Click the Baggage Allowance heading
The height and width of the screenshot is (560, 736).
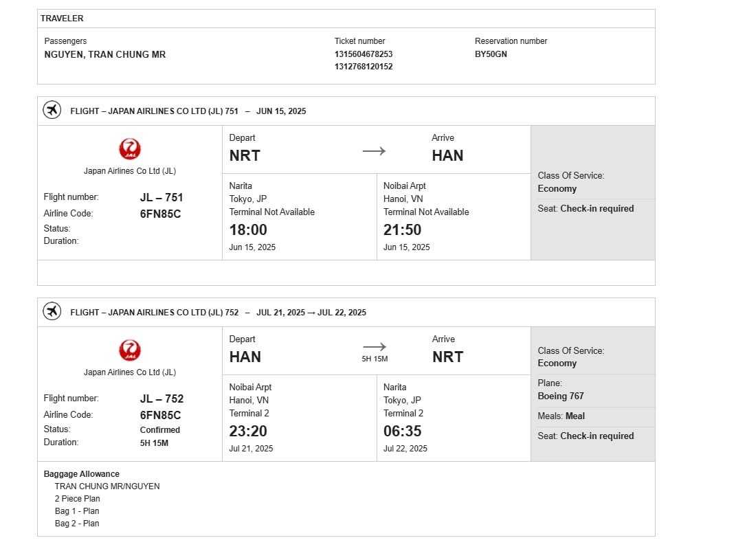[x=82, y=474]
